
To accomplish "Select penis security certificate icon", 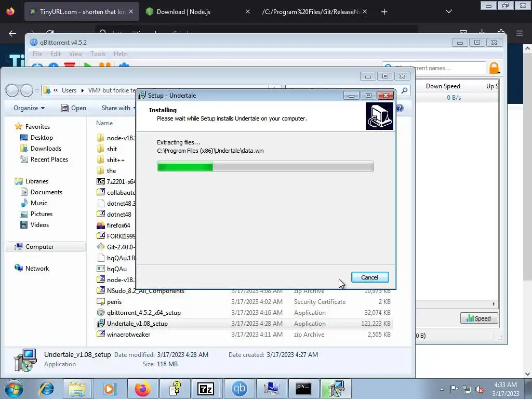I will coord(100,302).
